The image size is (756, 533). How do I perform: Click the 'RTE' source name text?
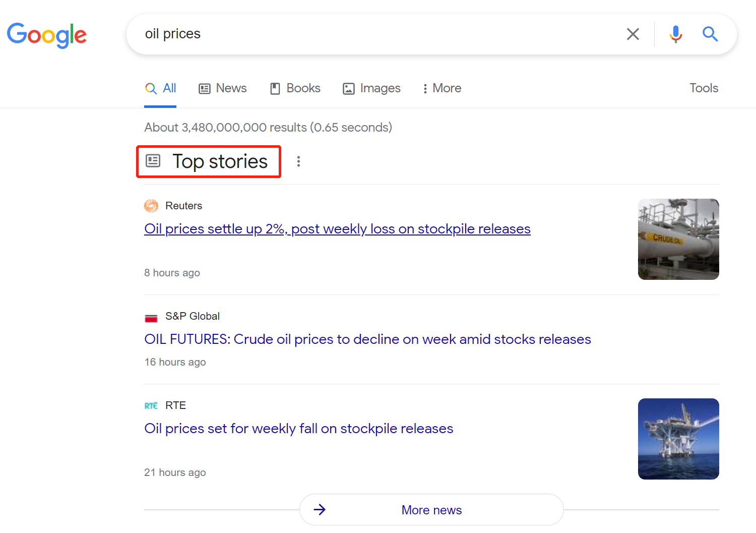[175, 405]
